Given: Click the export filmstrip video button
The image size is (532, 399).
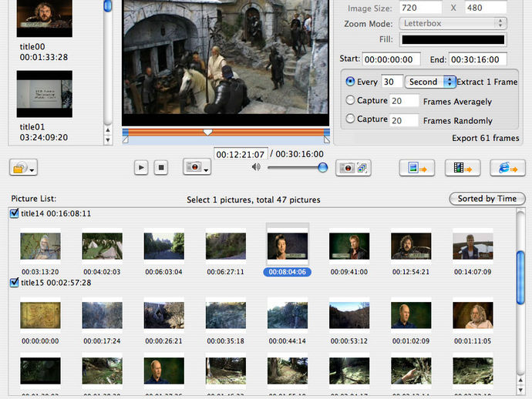Looking at the screenshot, I should coord(463,168).
